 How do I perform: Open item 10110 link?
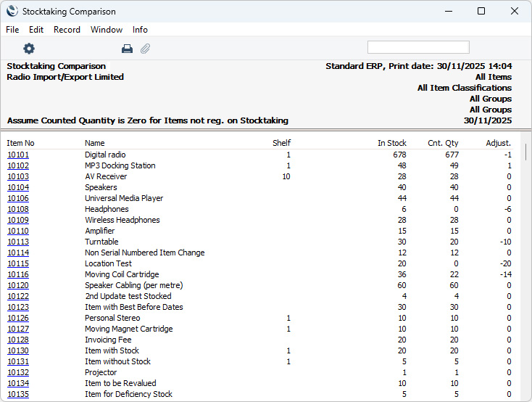coord(18,231)
